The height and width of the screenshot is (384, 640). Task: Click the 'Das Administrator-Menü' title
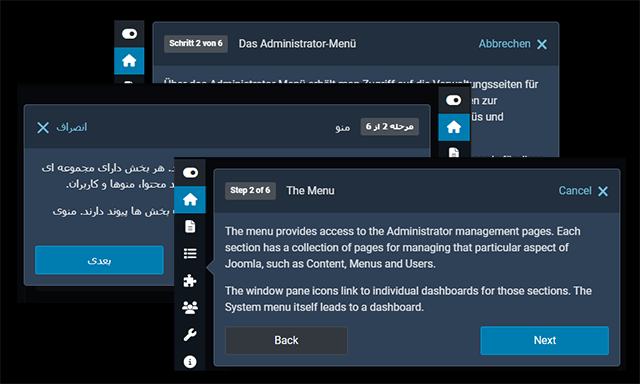[x=297, y=44]
